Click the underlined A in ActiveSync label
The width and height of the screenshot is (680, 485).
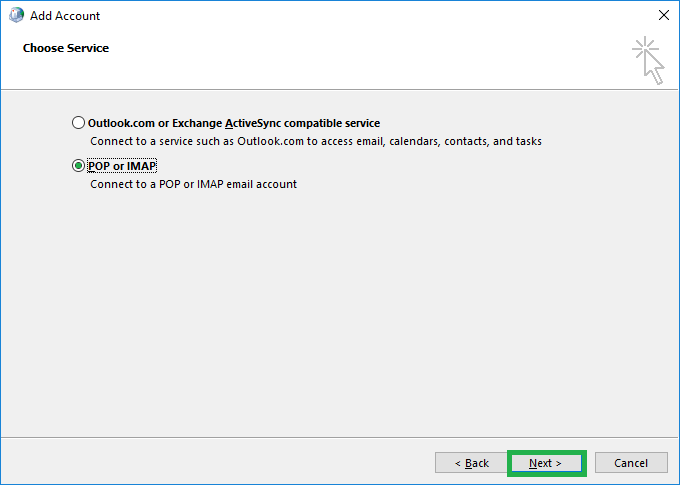pos(229,123)
